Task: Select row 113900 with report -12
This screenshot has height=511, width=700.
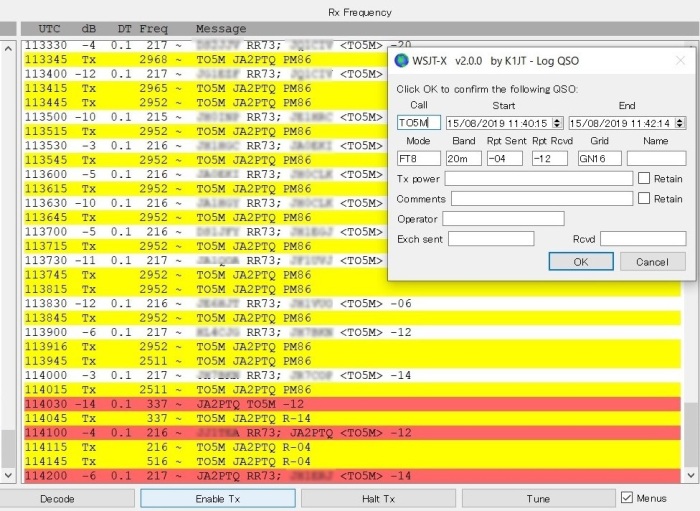Action: click(352, 332)
